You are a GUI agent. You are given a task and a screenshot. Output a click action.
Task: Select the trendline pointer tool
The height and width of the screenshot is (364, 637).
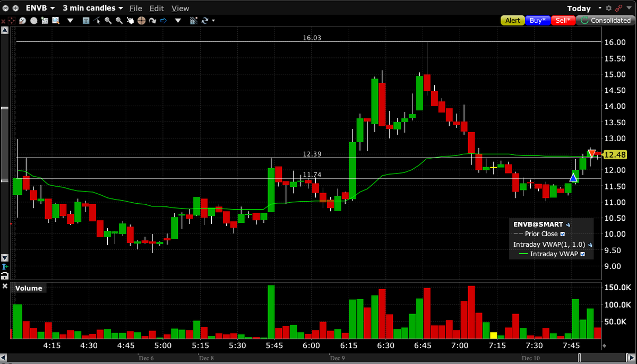[97, 21]
